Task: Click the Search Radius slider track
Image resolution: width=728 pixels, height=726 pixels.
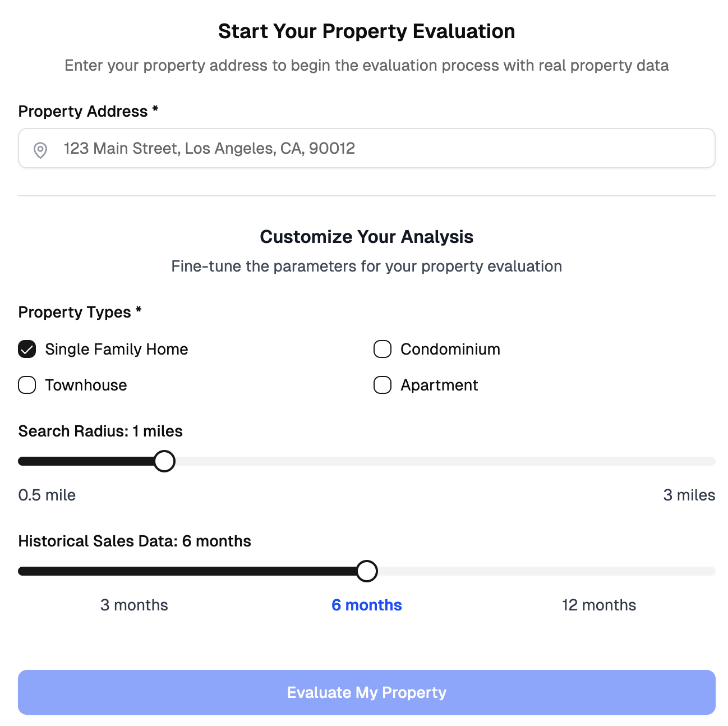Action: 365,461
